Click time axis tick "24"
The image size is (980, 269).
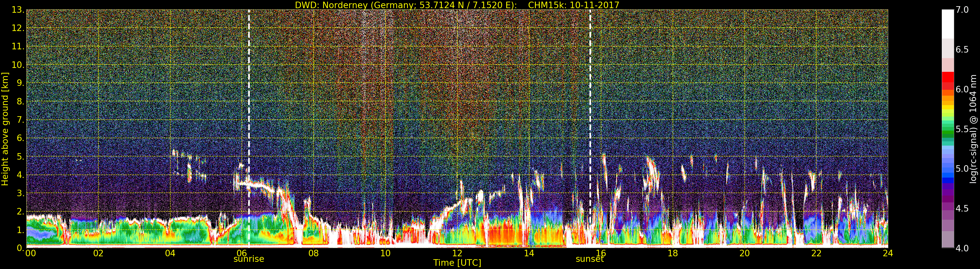tap(888, 253)
